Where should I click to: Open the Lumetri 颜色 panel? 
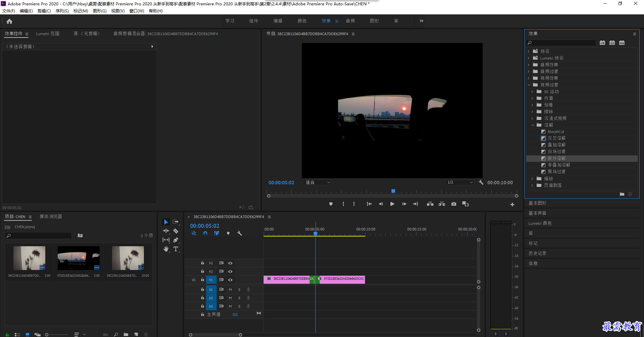(x=540, y=223)
